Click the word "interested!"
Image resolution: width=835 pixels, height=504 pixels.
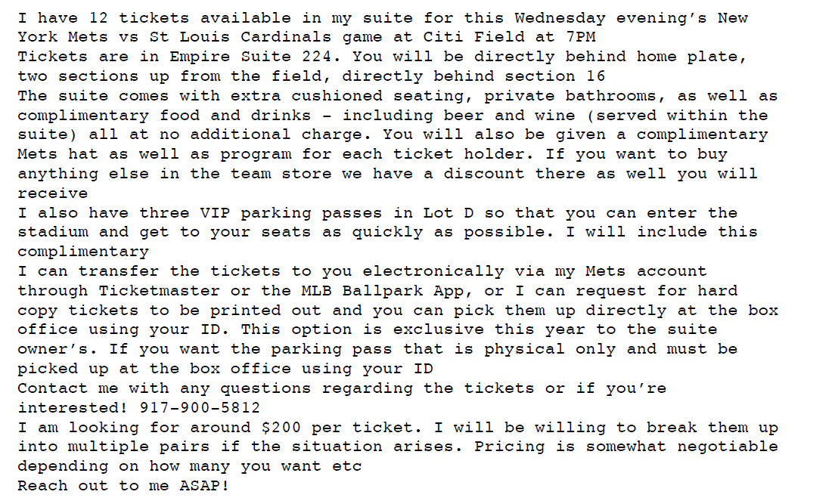(73, 407)
